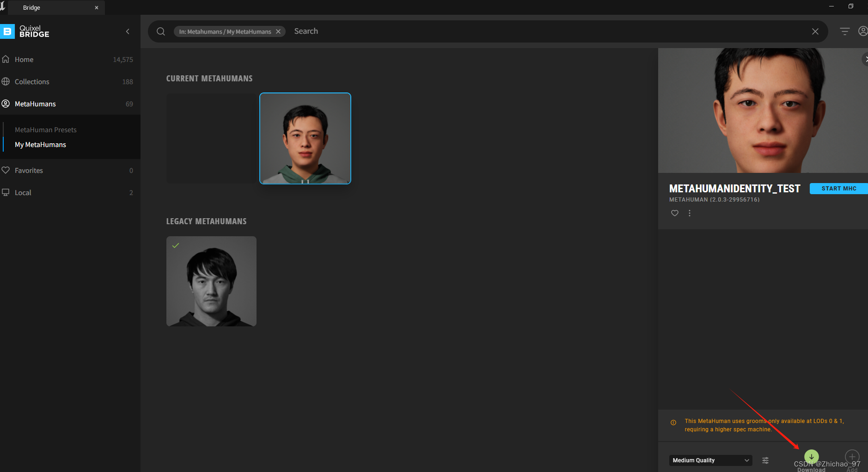Viewport: 868px width, 472px height.
Task: Open the Medium Quality dropdown
Action: pyautogui.click(x=710, y=460)
